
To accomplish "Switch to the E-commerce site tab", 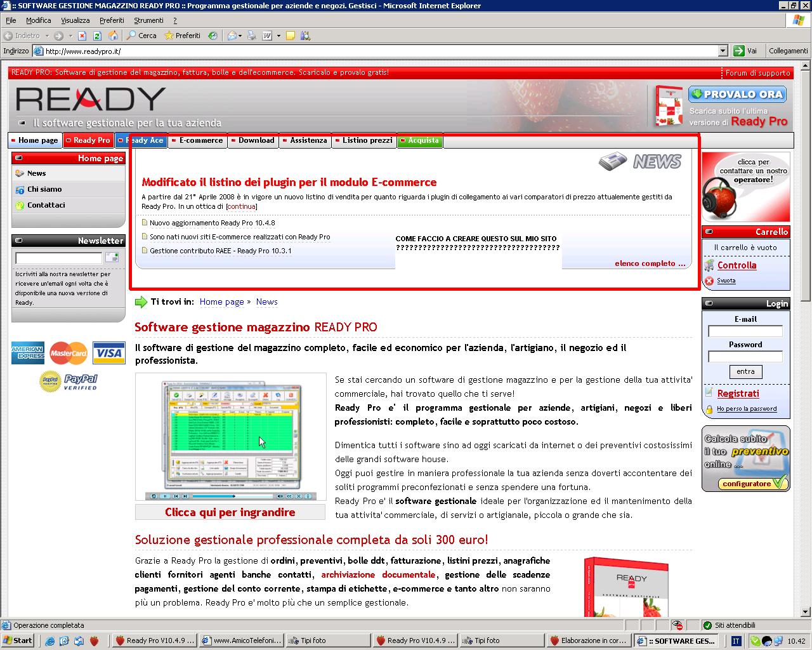I will pyautogui.click(x=198, y=140).
